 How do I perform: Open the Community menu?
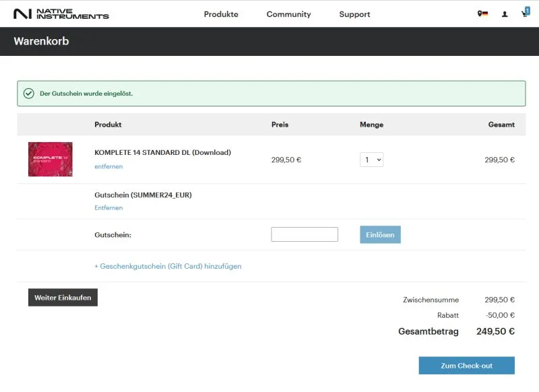click(x=288, y=14)
